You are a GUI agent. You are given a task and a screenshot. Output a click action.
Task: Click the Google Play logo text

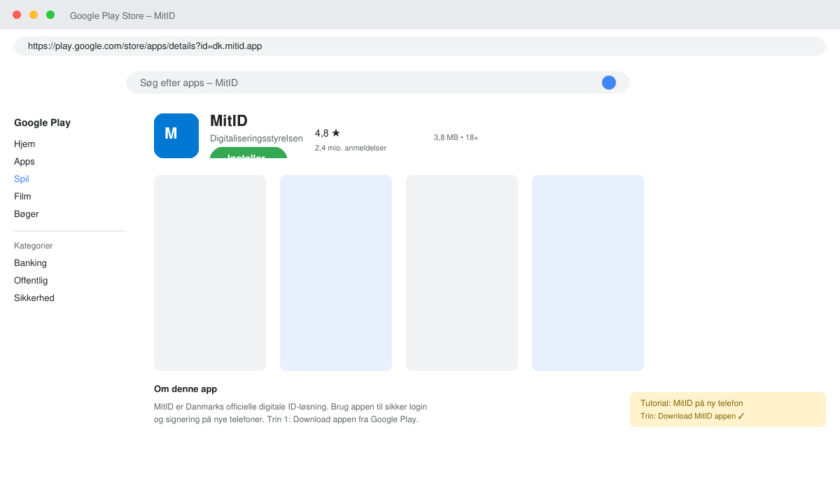[x=43, y=122]
